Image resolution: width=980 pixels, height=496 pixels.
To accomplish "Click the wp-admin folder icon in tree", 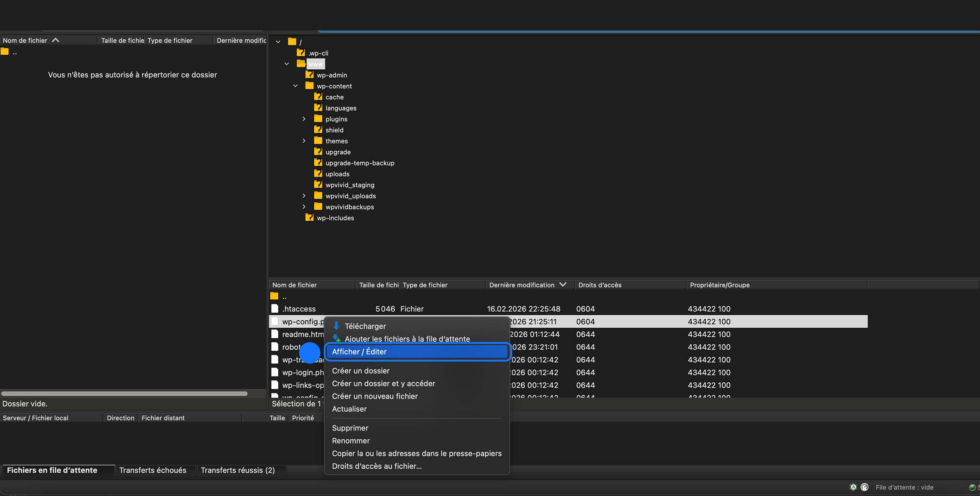I will coord(309,75).
